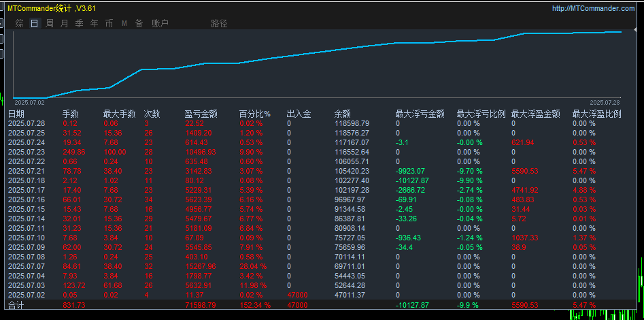The height and width of the screenshot is (320, 644).
Task: Click max lots value 61.68
Action: coord(113,285)
